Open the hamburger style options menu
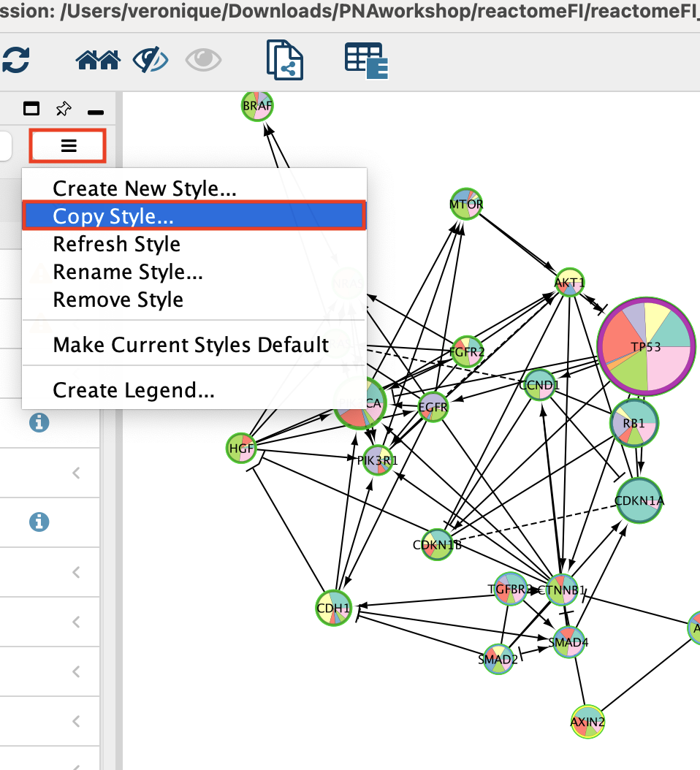Screen dimensions: 700x770 tap(69, 145)
